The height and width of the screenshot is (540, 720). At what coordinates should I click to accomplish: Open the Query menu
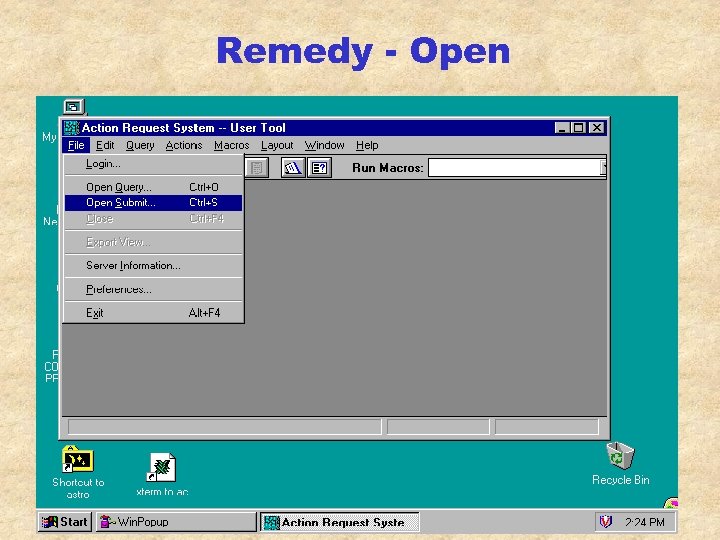[140, 145]
